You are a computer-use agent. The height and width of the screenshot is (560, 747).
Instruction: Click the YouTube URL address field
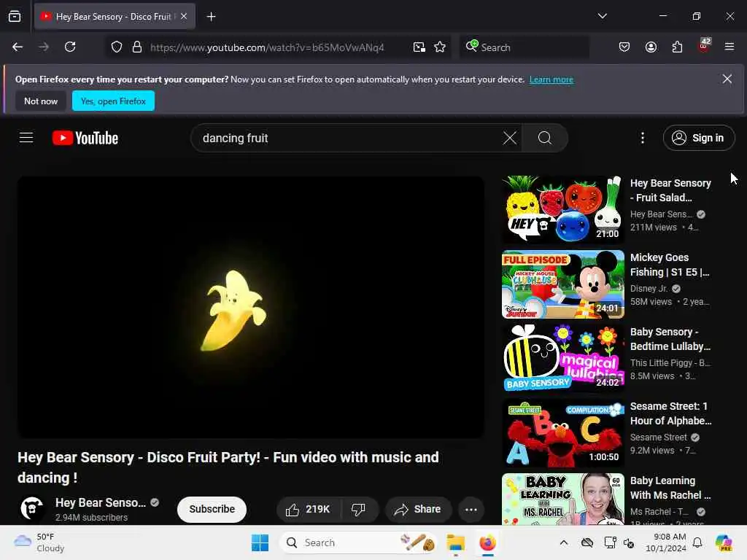pyautogui.click(x=267, y=47)
